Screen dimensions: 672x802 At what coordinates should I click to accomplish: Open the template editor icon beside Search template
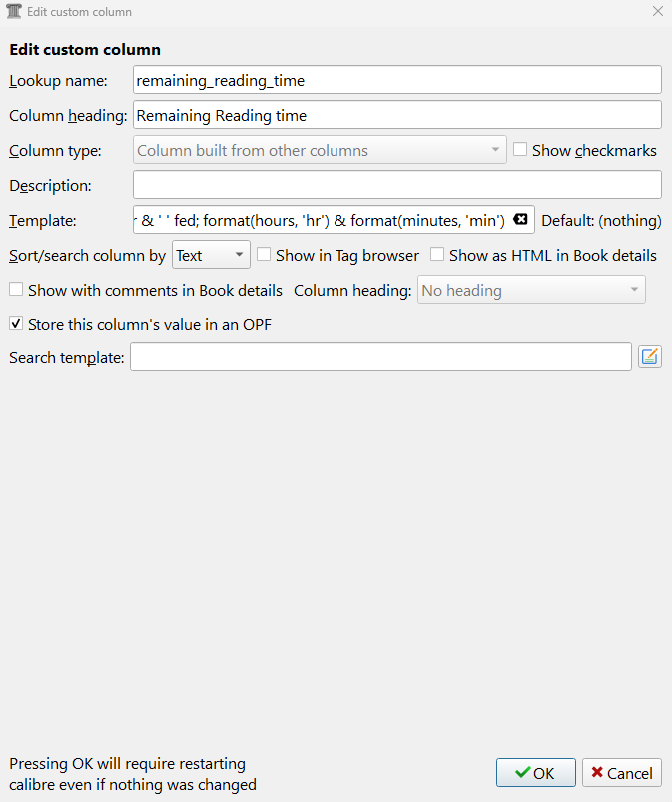(650, 357)
